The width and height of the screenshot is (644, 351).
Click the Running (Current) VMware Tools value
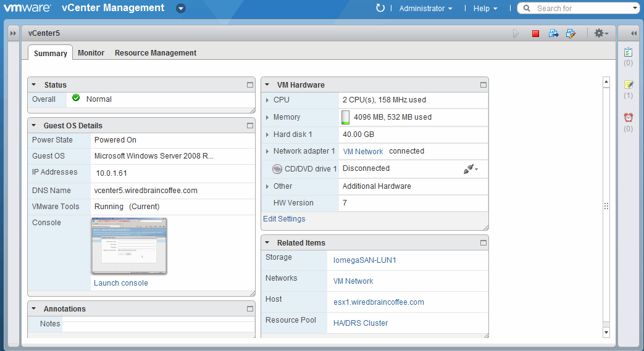[x=127, y=207]
